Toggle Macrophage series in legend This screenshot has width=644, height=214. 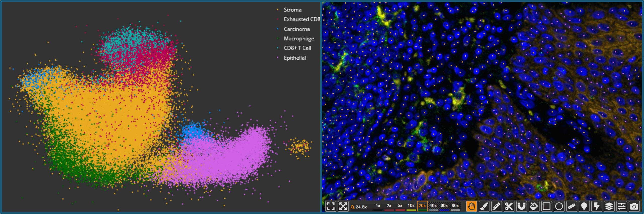point(295,39)
